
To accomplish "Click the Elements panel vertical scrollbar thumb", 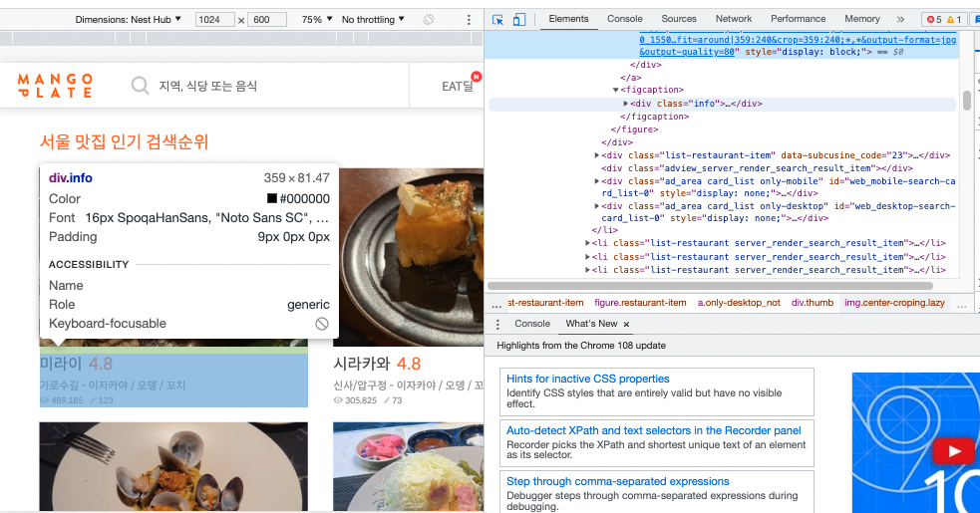I will [x=966, y=101].
